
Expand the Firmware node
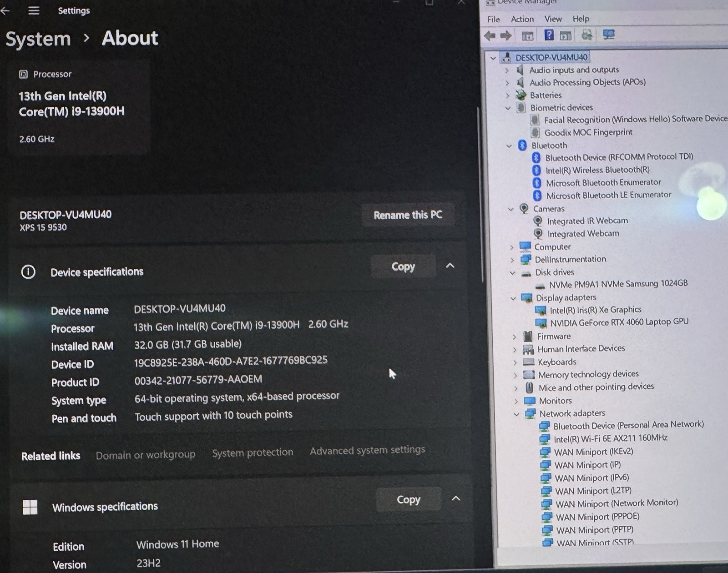[x=514, y=337]
